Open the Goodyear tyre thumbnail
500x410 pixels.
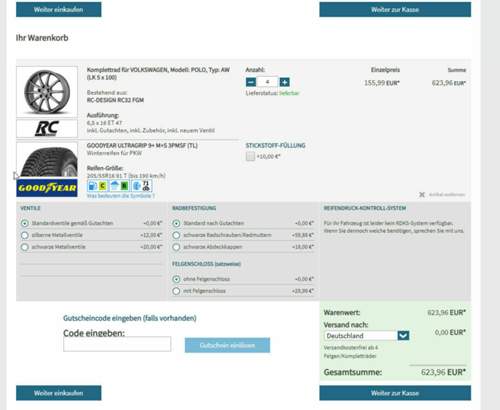click(47, 160)
